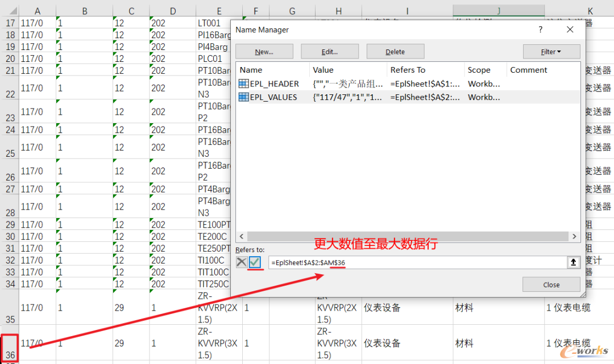Select row 28 header
Viewport: 614px width, 364px height.
click(10, 207)
